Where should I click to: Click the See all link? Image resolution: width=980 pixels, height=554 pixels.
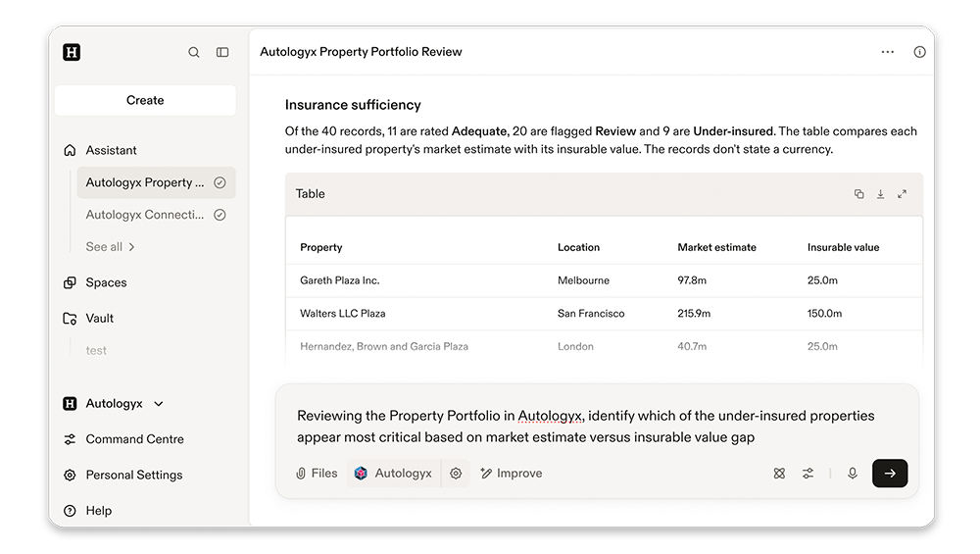tap(104, 247)
